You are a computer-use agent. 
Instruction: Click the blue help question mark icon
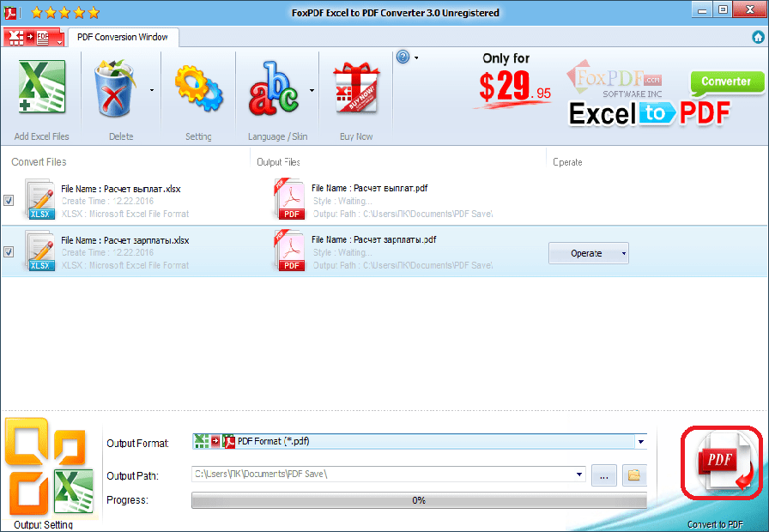(x=403, y=57)
